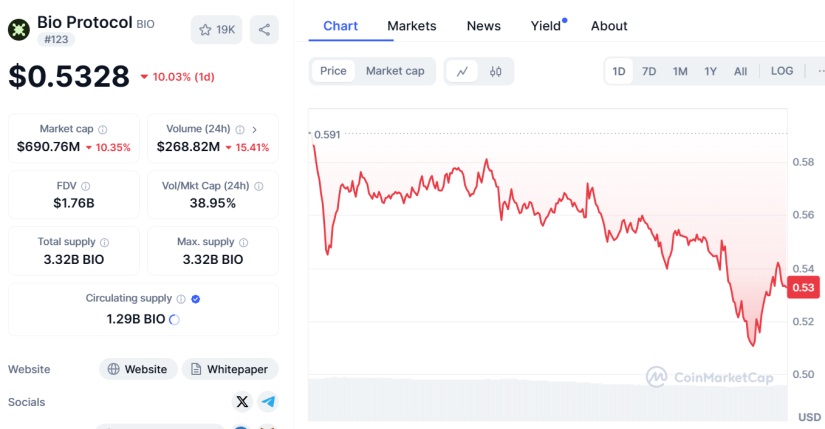Switch to line chart view icon
This screenshot has width=825, height=429.
click(462, 71)
